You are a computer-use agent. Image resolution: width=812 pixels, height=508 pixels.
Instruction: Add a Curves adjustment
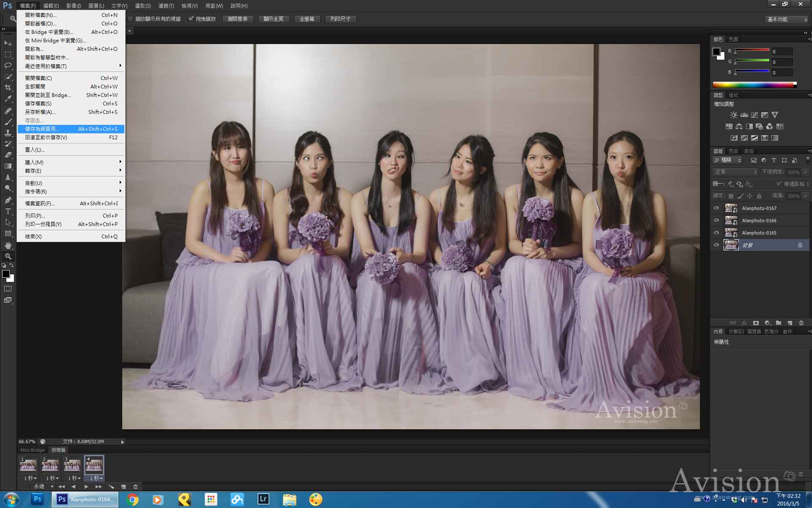click(x=754, y=115)
